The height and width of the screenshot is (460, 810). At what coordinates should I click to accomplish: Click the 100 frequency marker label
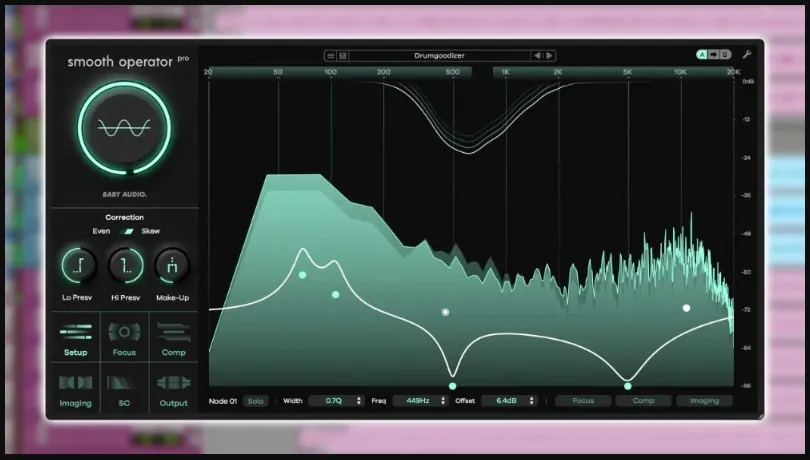click(x=331, y=72)
